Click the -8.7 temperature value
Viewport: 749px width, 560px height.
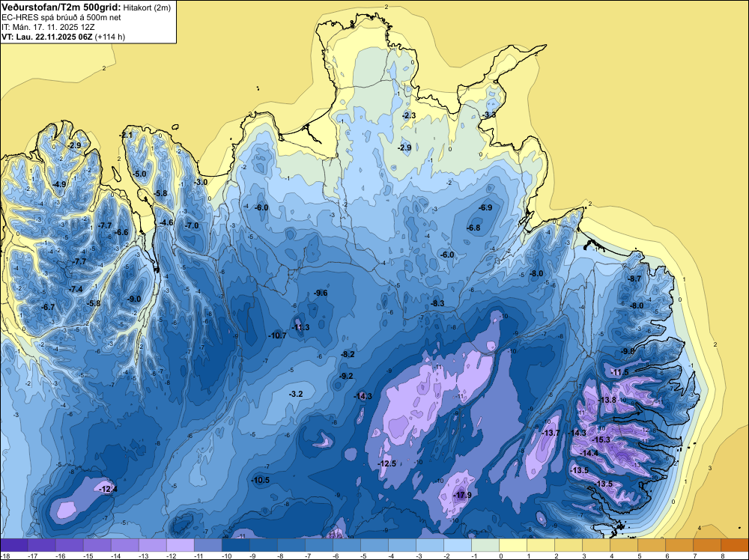[x=634, y=279]
